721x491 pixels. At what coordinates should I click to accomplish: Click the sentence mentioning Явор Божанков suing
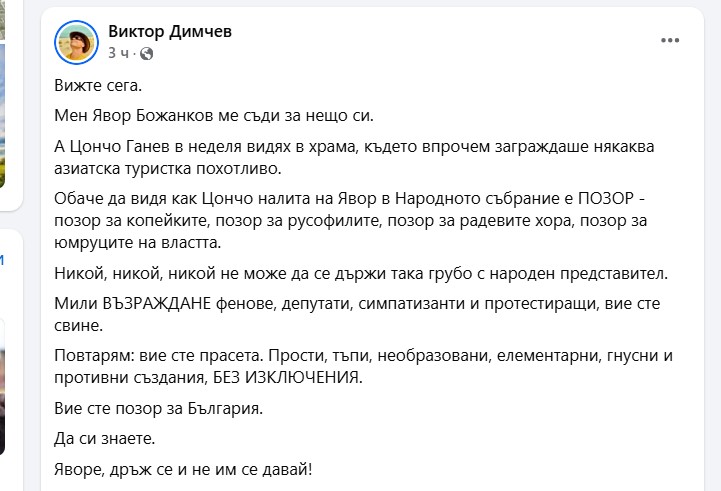214,115
